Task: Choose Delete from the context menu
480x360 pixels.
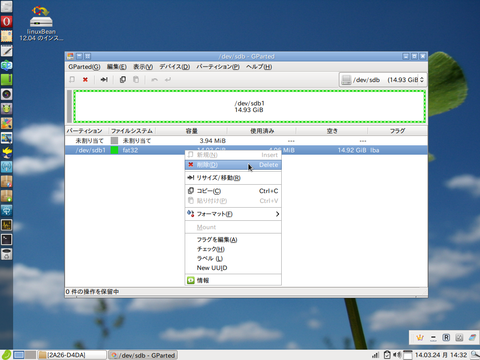Action: (x=233, y=165)
